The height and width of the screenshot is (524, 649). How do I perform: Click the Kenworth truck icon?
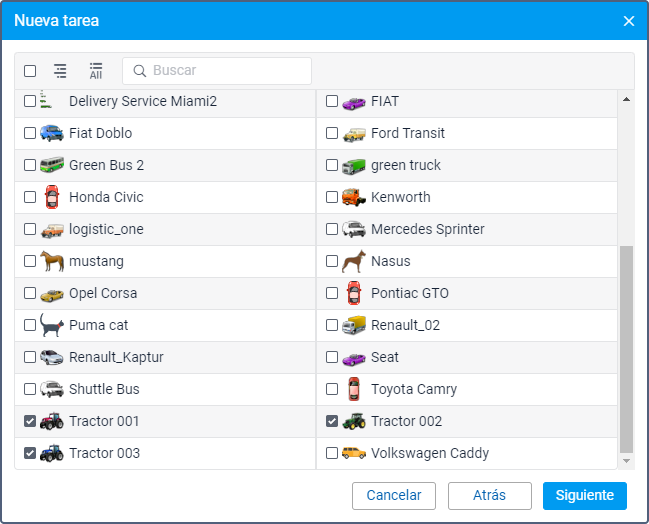click(354, 197)
